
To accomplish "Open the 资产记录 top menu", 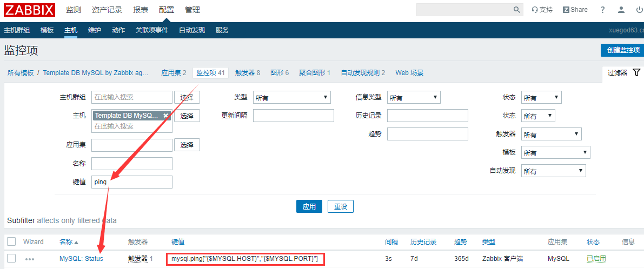I will [107, 10].
